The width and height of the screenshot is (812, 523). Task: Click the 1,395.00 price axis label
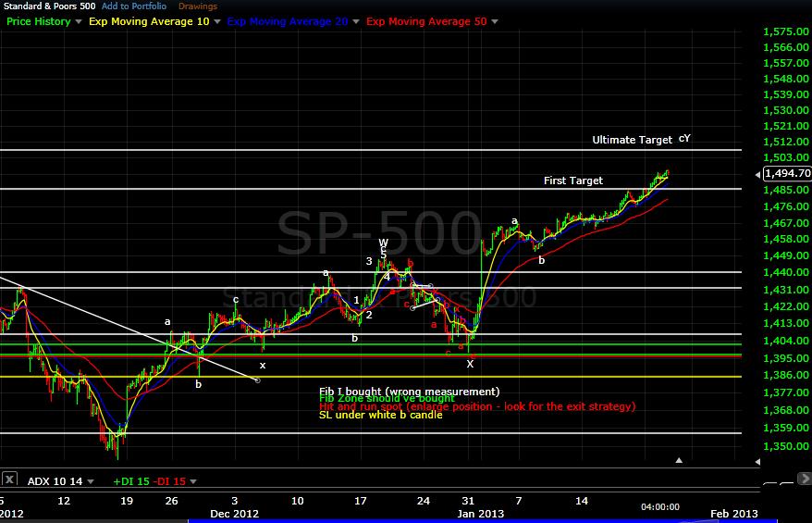(x=786, y=358)
